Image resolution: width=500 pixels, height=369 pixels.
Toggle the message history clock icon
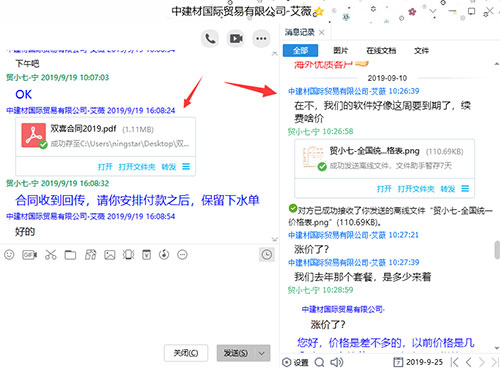click(x=266, y=255)
